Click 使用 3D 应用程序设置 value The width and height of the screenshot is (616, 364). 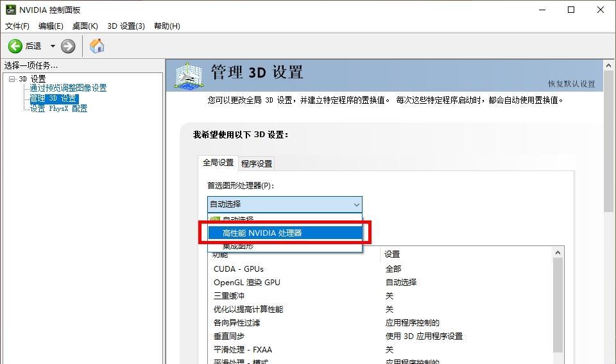pyautogui.click(x=424, y=336)
